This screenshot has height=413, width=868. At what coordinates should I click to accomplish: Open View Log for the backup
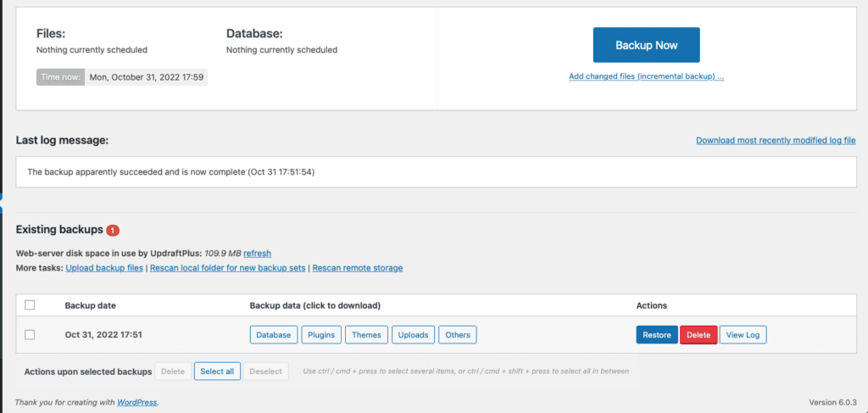[743, 335]
